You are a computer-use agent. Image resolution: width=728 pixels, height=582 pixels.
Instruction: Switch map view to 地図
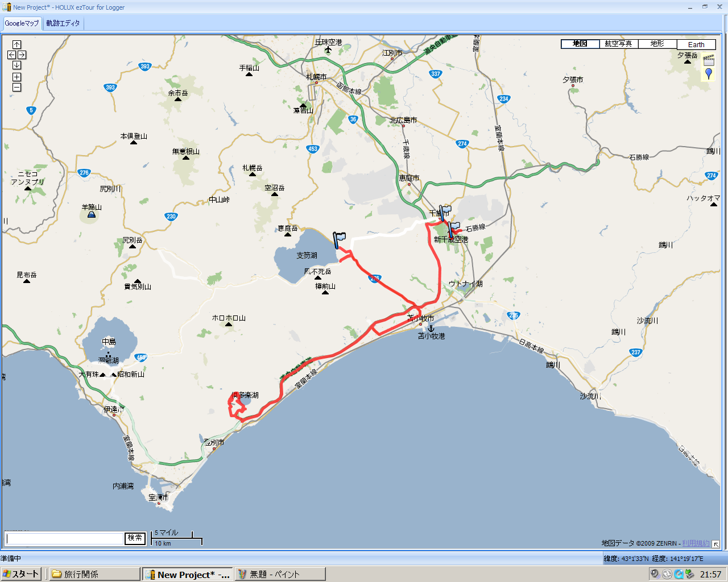pyautogui.click(x=580, y=44)
